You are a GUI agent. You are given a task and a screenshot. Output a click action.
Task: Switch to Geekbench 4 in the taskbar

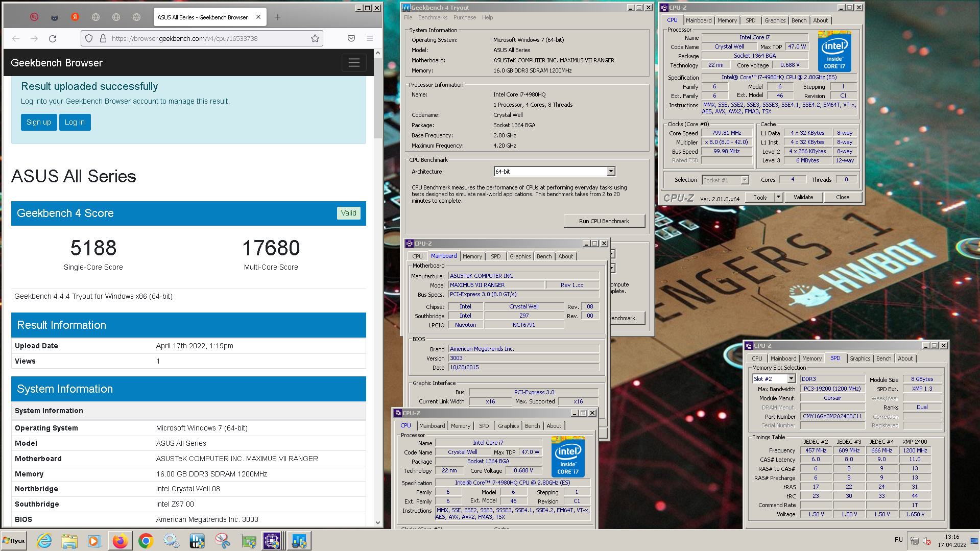[x=299, y=541]
